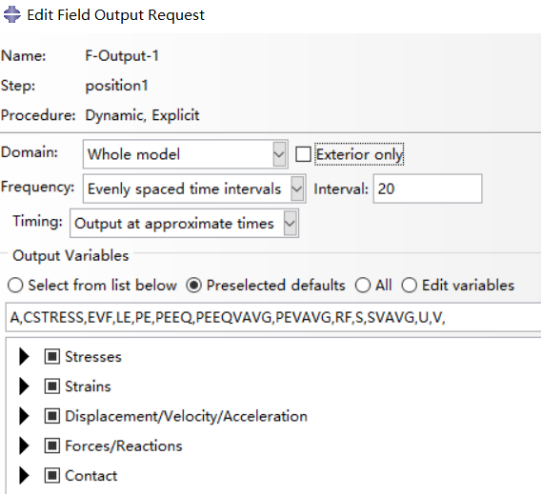This screenshot has width=541, height=494.
Task: Expand the Stresses tree node
Action: (x=24, y=356)
